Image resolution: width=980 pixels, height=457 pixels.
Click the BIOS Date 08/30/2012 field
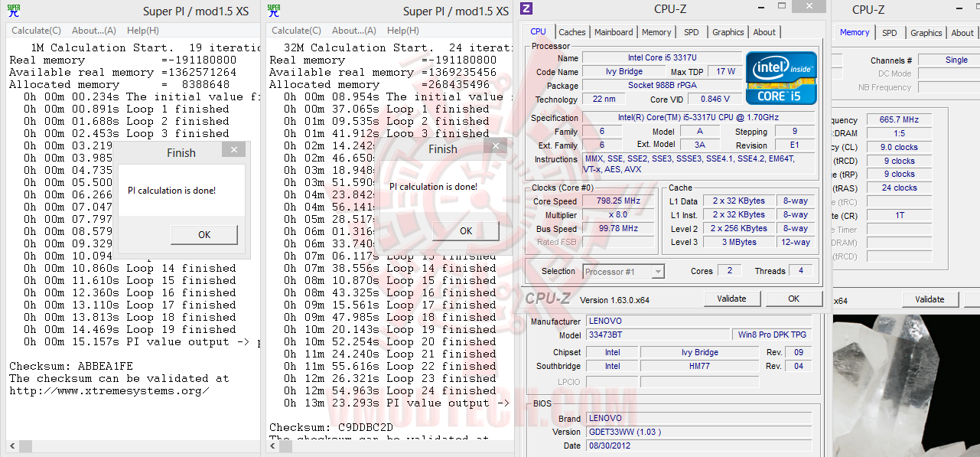click(698, 446)
